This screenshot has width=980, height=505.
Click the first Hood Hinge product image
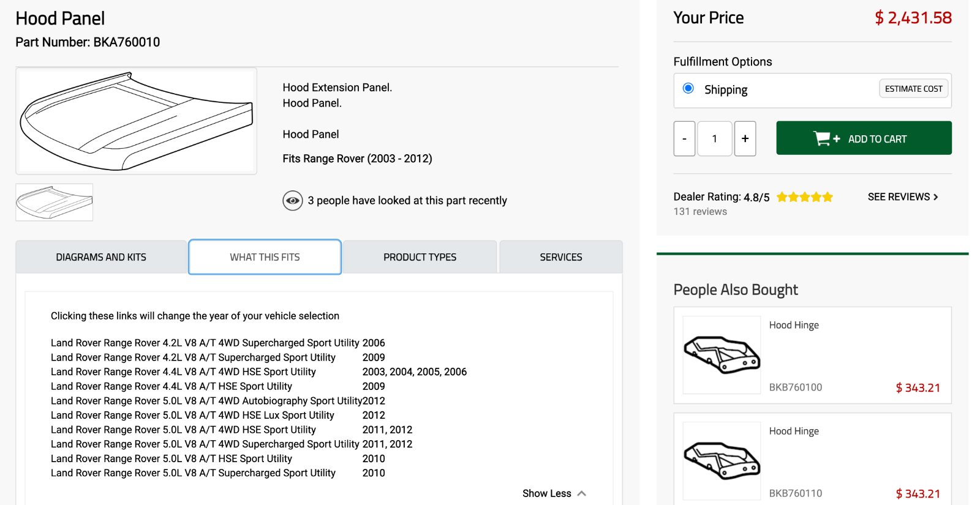[x=722, y=355]
